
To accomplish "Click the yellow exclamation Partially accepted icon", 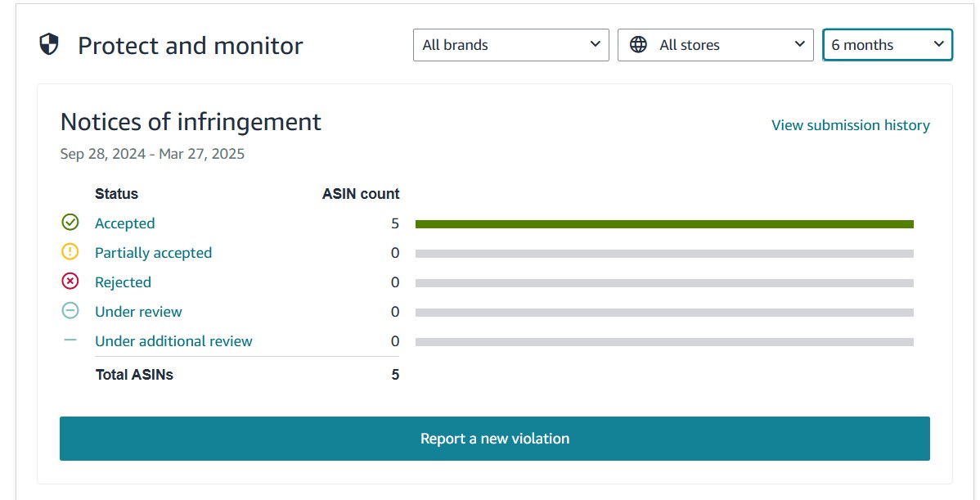I will click(x=70, y=251).
